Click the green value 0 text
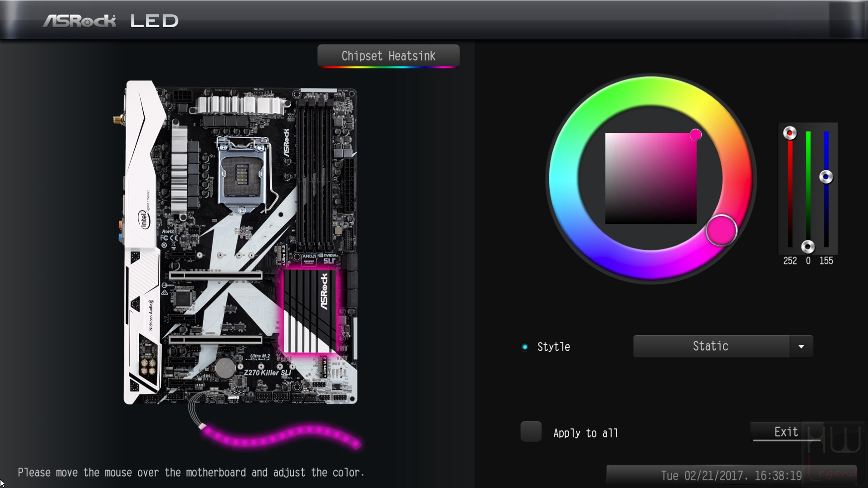 [808, 261]
